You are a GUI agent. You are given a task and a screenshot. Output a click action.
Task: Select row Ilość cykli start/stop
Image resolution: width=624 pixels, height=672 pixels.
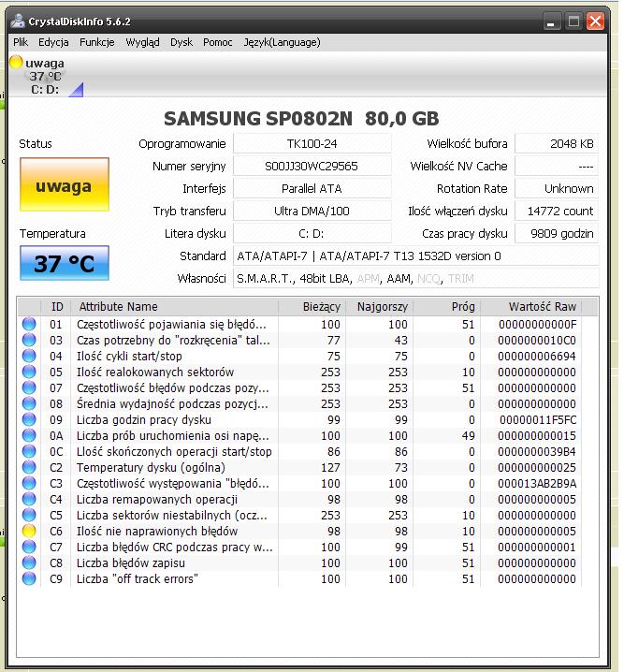pos(299,356)
